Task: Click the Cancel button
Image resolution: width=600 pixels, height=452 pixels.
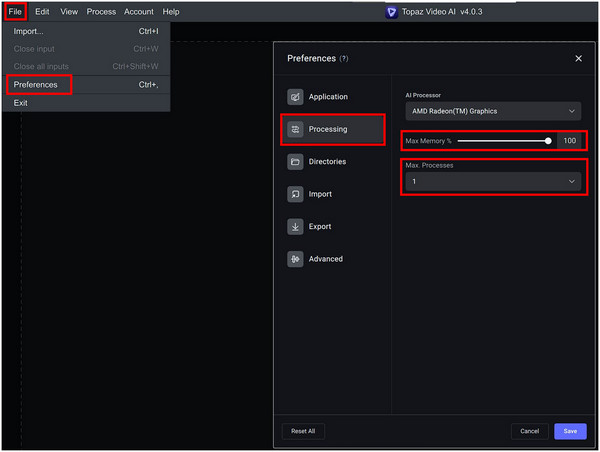Action: (x=530, y=431)
